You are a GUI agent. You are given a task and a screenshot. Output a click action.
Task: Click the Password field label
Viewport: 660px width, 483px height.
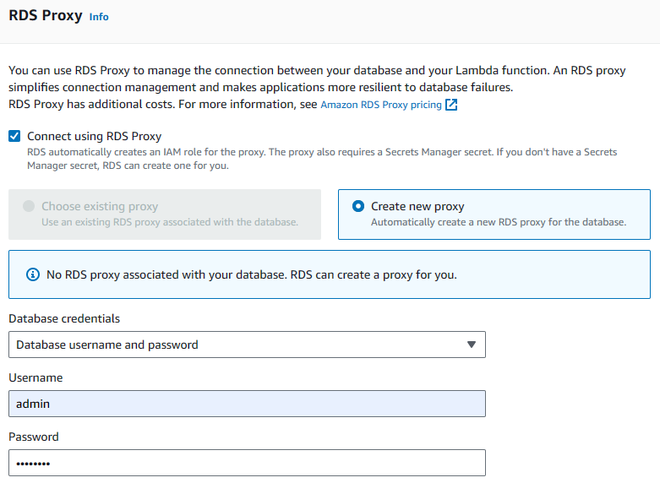coord(34,437)
